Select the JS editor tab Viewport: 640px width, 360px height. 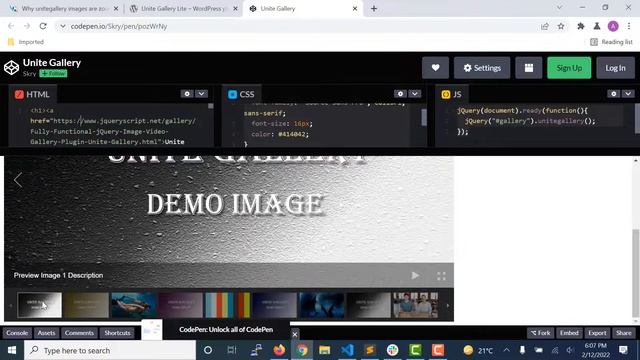click(x=451, y=94)
